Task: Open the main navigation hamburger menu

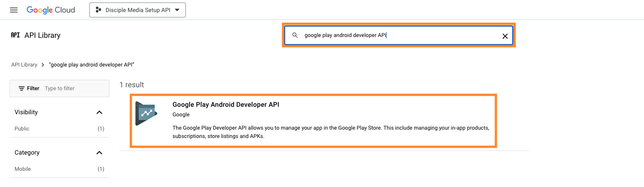Action: pos(14,10)
